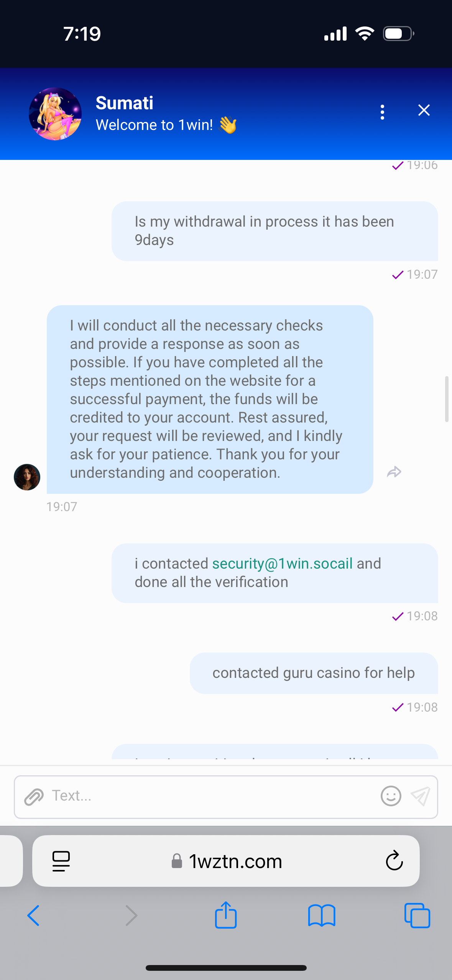Screen dimensions: 452x980
Task: Tap the Sumati chat avatar picture
Action: pyautogui.click(x=55, y=114)
